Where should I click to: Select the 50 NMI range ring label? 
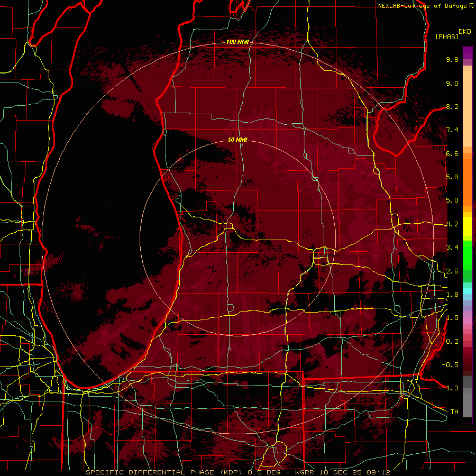coord(237,140)
